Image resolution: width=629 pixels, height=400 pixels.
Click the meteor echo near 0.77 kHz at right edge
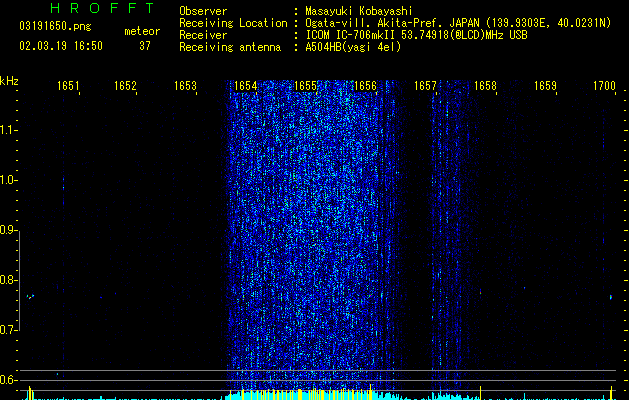point(611,297)
